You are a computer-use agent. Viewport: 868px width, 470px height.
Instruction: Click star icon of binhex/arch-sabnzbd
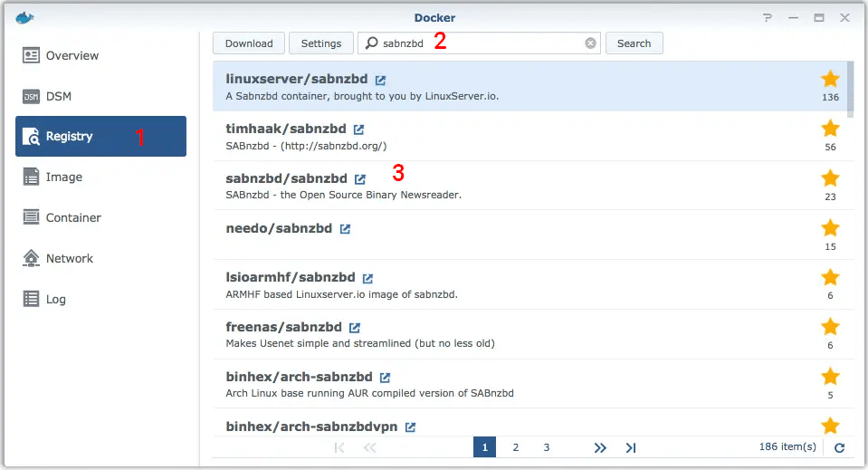(x=830, y=377)
